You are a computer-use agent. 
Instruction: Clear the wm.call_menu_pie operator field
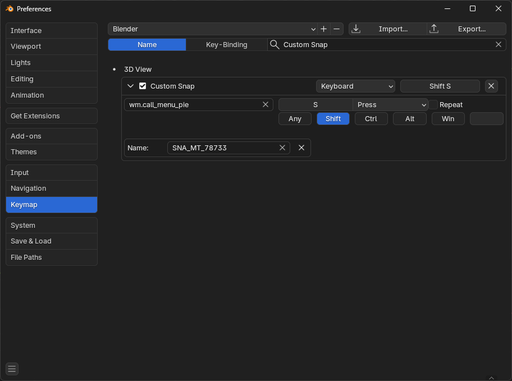tap(265, 105)
